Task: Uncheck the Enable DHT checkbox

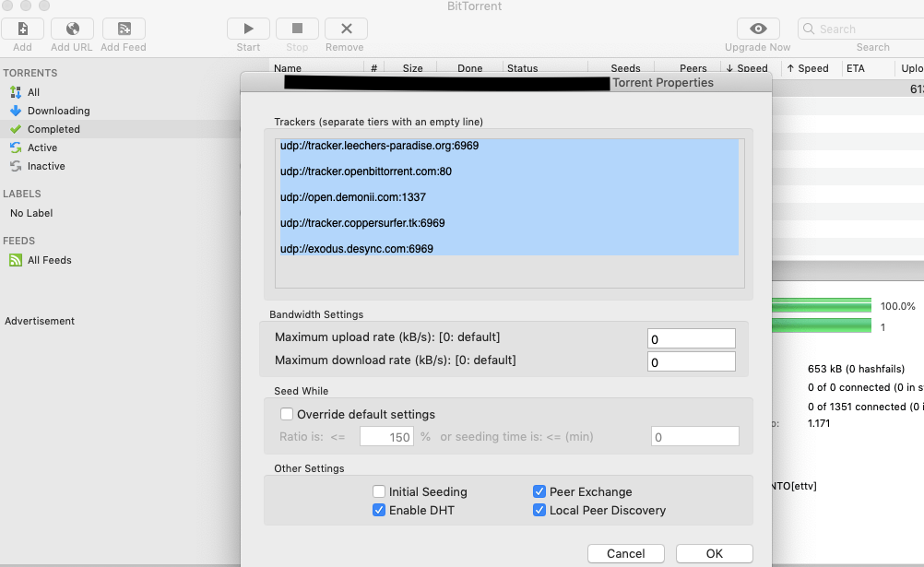Action: pyautogui.click(x=378, y=510)
